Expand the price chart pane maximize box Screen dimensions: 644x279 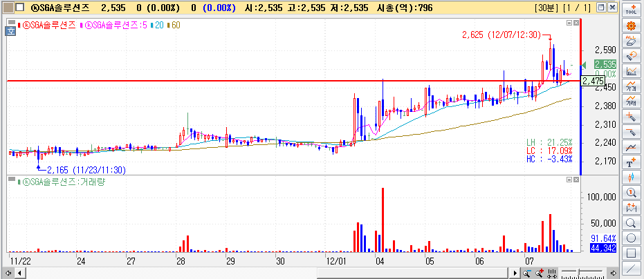(569, 23)
